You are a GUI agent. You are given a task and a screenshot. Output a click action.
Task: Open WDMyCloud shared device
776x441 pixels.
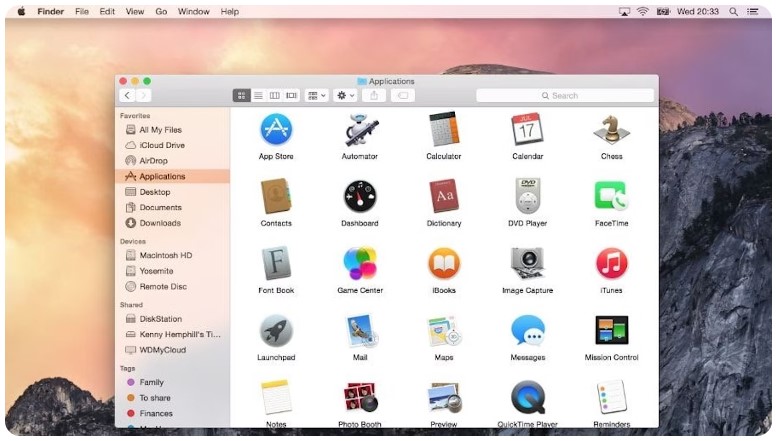(173, 350)
